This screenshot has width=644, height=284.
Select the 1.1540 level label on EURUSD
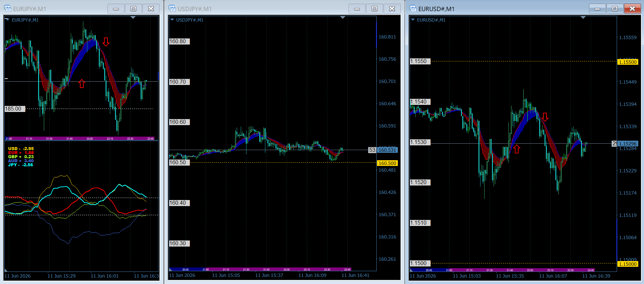(x=420, y=102)
